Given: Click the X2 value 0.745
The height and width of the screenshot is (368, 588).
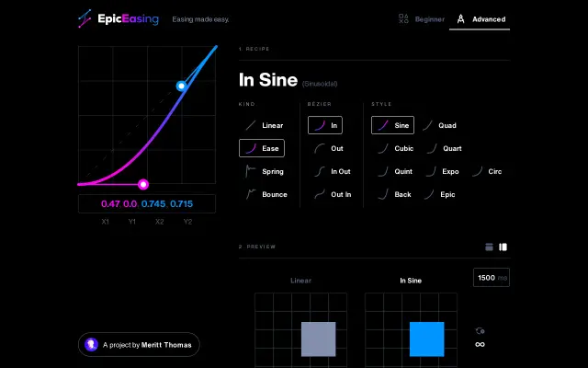Looking at the screenshot, I should point(153,204).
